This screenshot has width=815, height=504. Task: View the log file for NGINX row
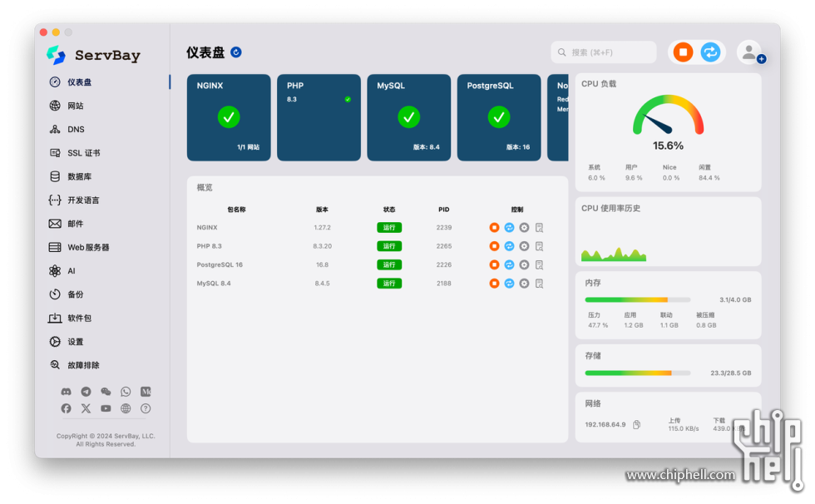tap(540, 228)
